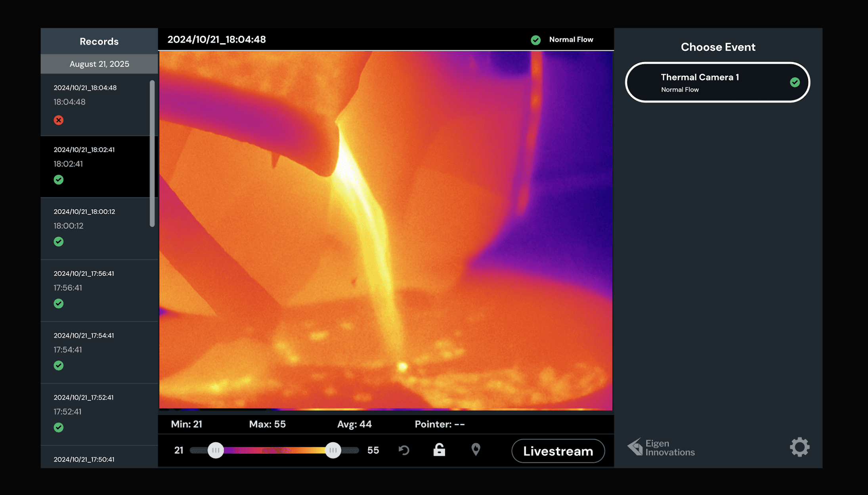
Task: Click the maximum temperature slider handle
Action: coord(333,450)
